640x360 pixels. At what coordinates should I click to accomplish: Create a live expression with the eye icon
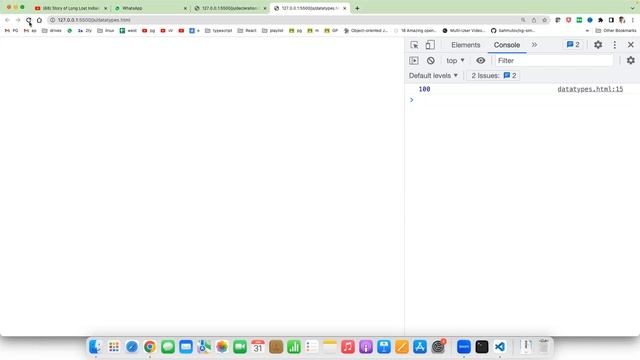[x=480, y=60]
